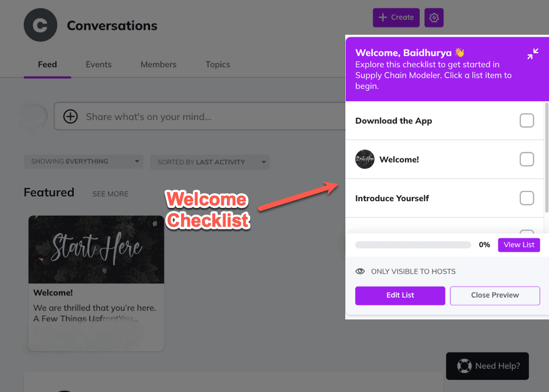Click the eye icon for host visibility
The image size is (549, 392).
tap(361, 271)
